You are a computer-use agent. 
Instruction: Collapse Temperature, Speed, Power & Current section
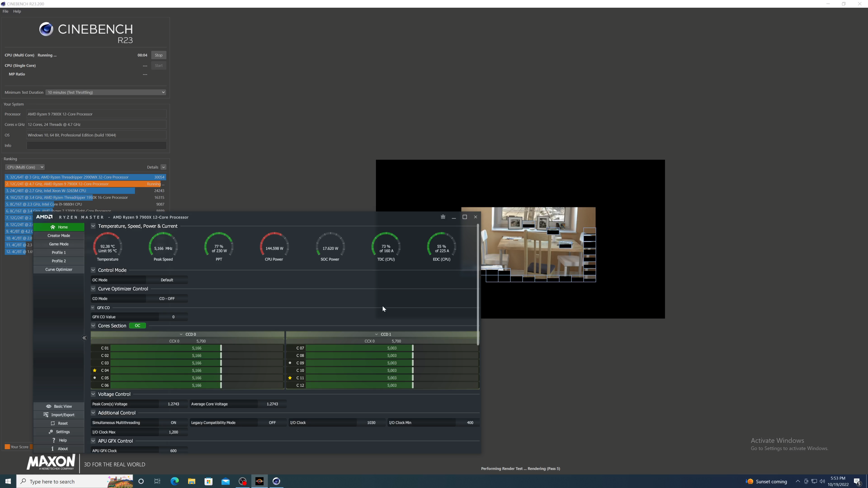tap(93, 226)
